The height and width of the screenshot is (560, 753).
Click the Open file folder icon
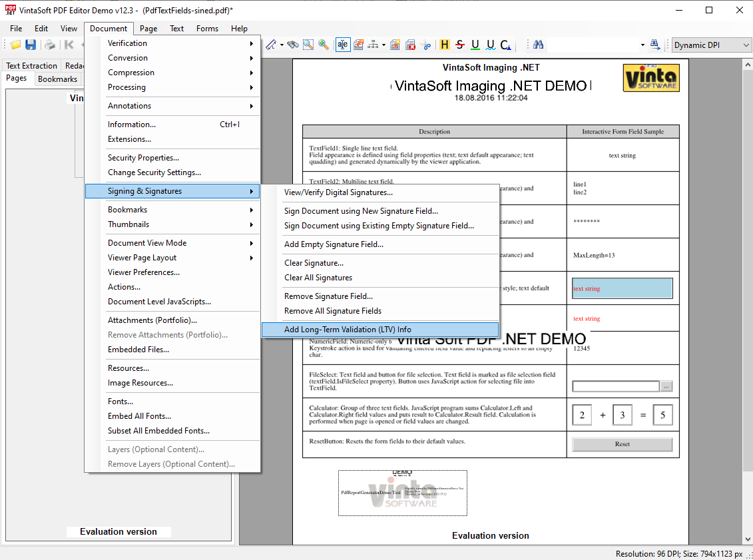[15, 45]
